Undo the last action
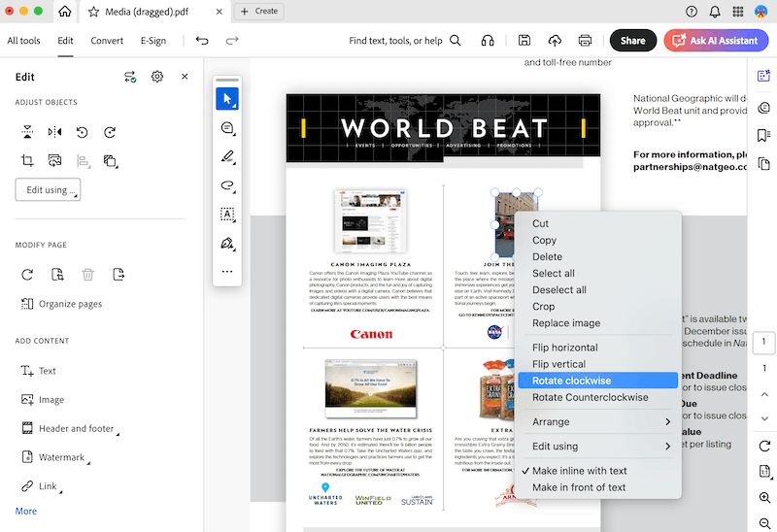Screen dimensions: 777x532 tap(202, 41)
